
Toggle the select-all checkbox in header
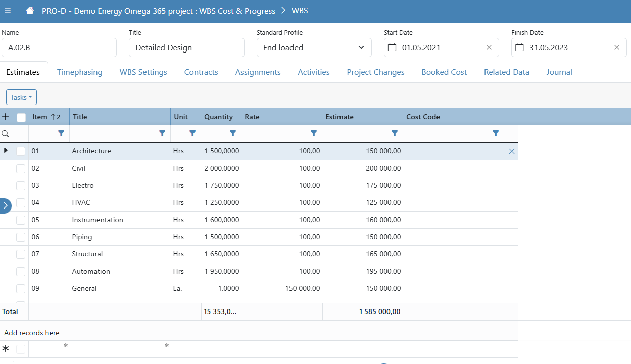coord(21,117)
